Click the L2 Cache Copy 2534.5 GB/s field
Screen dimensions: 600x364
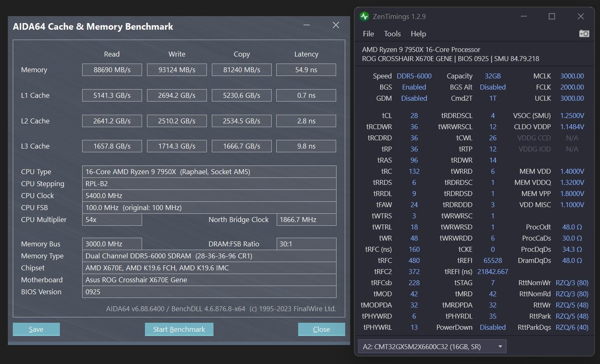(242, 121)
